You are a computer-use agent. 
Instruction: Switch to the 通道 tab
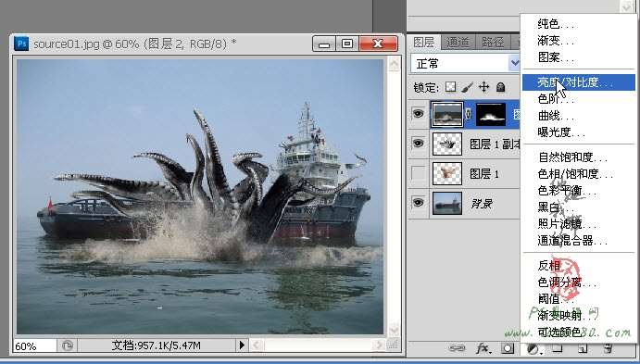point(458,42)
